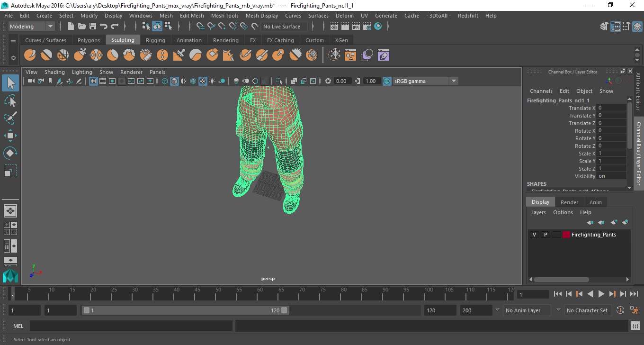Select the Pinch sculpt tool

click(96, 55)
